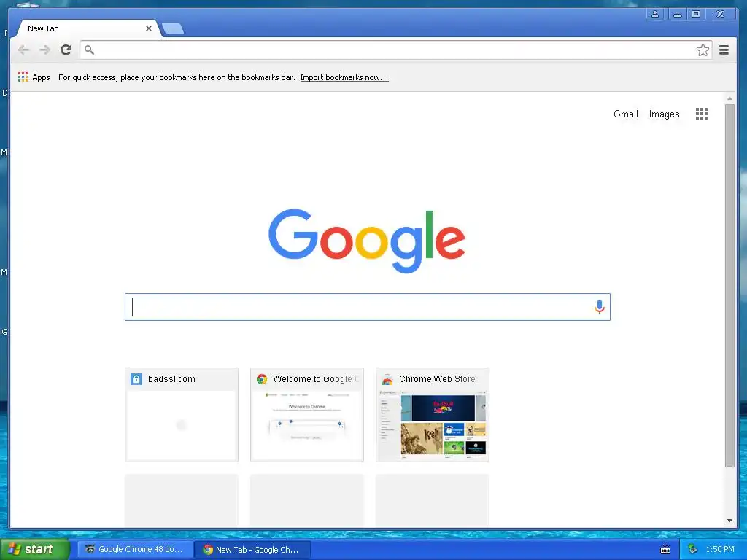
Task: Close the New Tab tab
Action: [149, 28]
